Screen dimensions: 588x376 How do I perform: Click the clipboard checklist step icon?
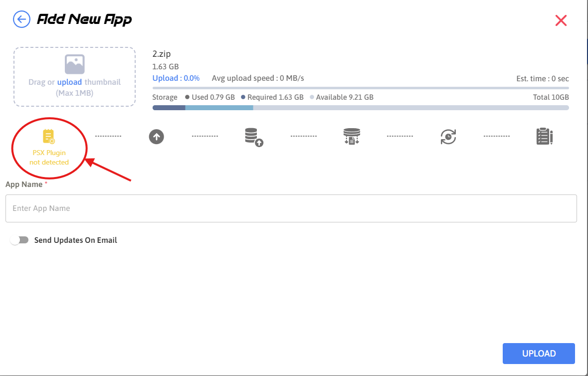click(544, 136)
